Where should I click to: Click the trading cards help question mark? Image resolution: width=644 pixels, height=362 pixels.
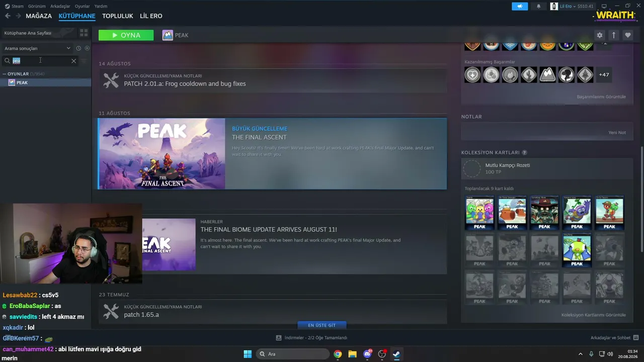click(x=524, y=152)
